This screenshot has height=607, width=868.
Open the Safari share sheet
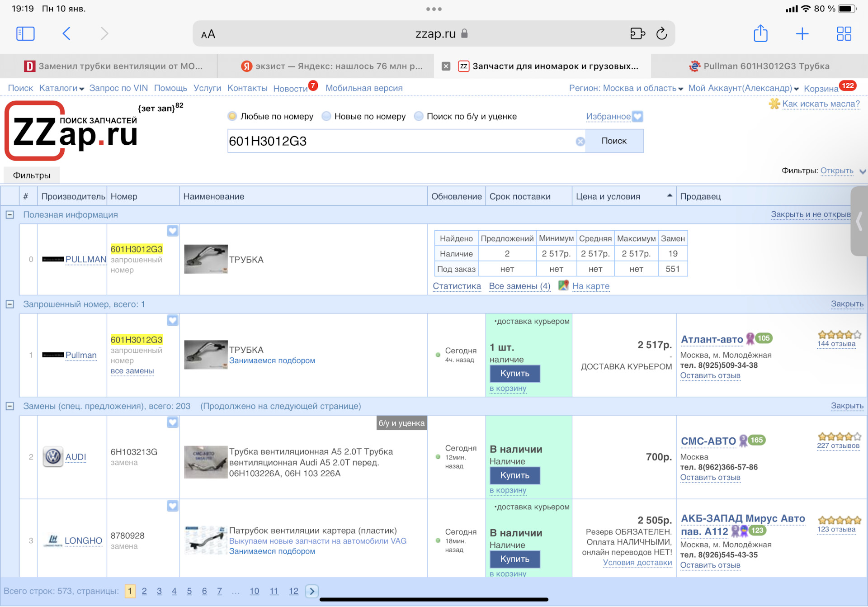(760, 33)
